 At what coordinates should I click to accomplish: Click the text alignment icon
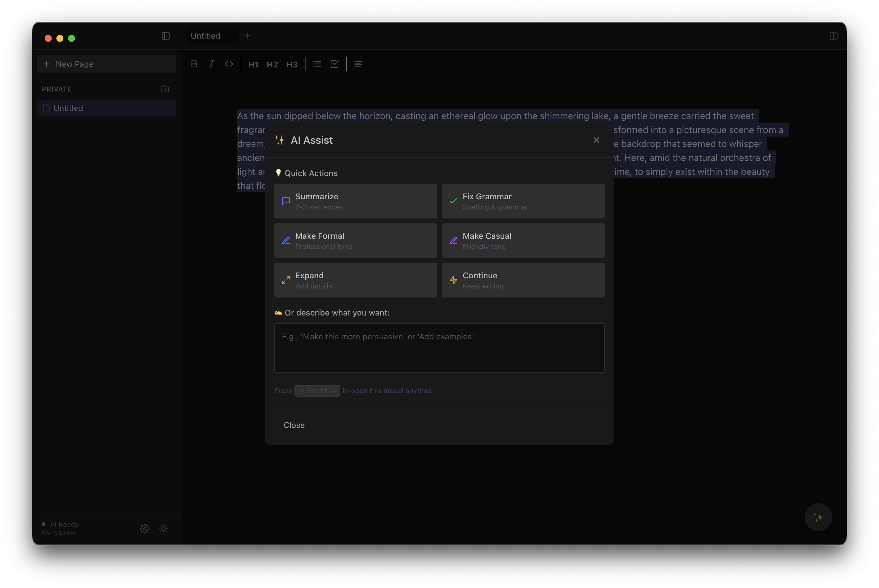coord(358,64)
